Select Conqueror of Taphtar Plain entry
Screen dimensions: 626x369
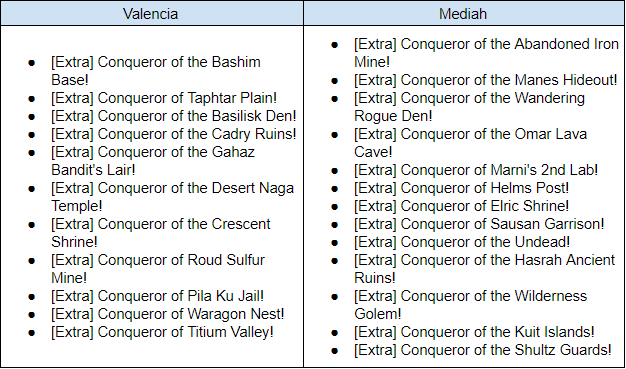point(164,98)
